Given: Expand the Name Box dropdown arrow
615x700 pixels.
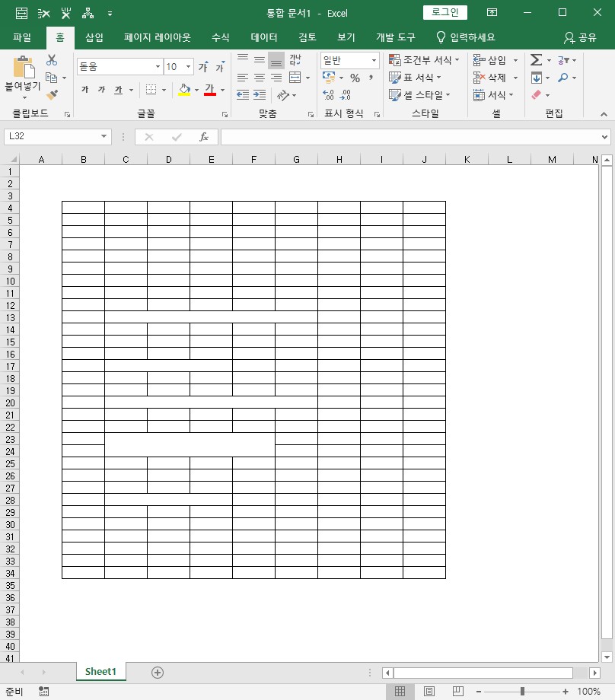Looking at the screenshot, I should click(x=104, y=136).
